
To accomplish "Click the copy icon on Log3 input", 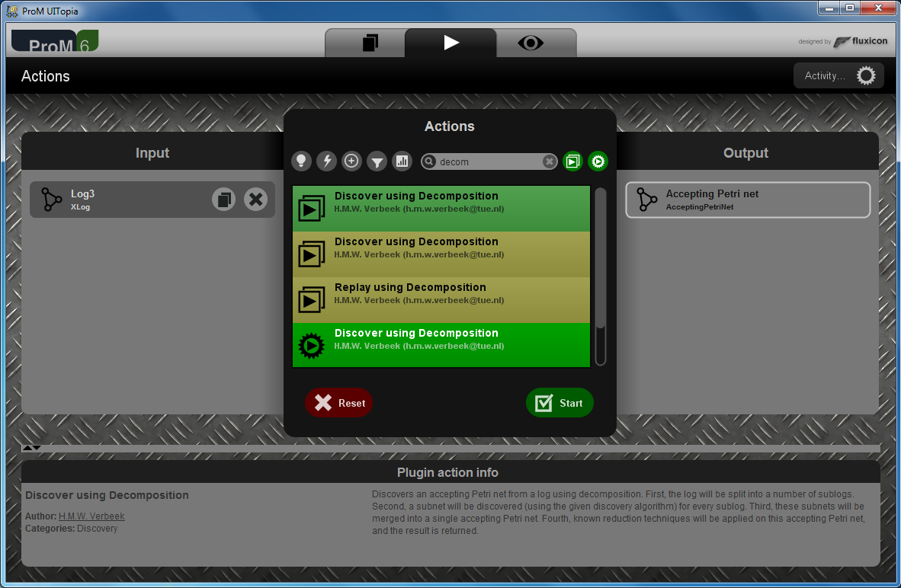I will click(x=224, y=200).
